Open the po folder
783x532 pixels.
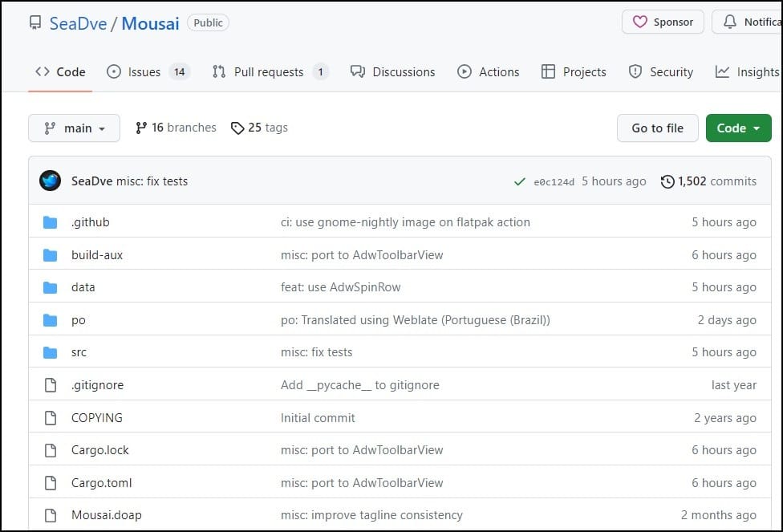click(79, 320)
